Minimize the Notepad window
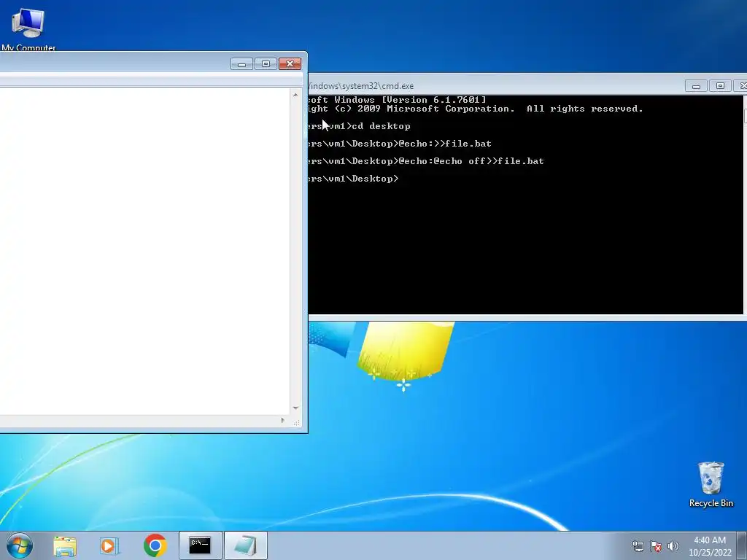Viewport: 747px width, 560px height. (241, 64)
